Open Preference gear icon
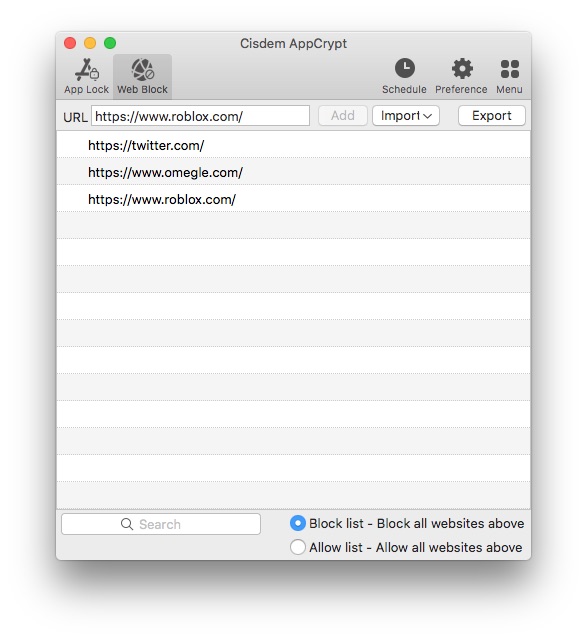 click(x=462, y=68)
